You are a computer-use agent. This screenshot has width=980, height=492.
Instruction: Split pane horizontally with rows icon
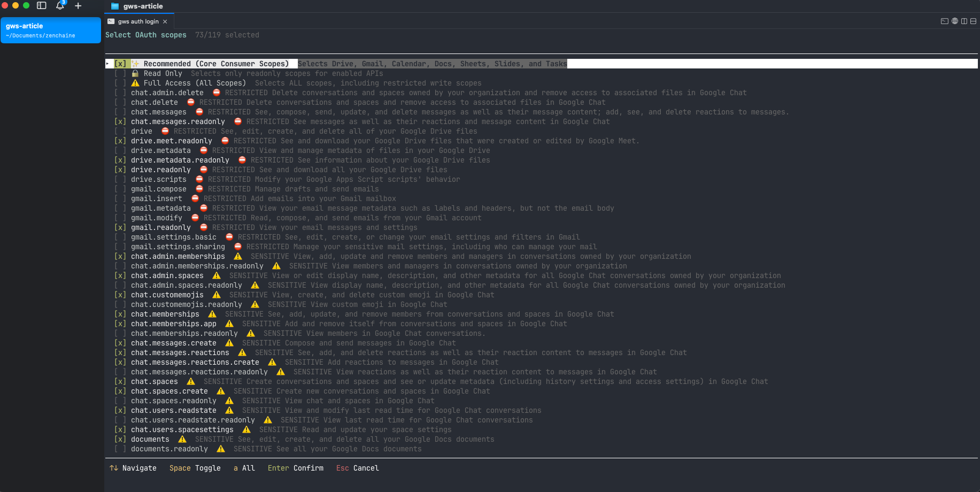coord(974,21)
